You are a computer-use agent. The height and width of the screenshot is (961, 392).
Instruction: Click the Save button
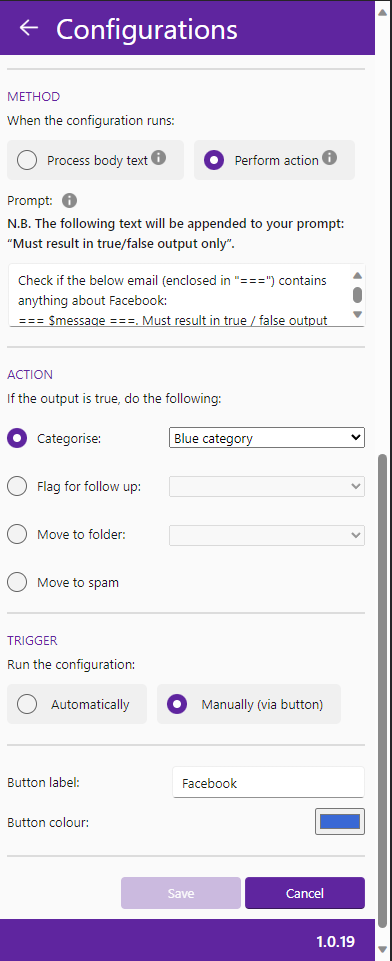coord(181,893)
